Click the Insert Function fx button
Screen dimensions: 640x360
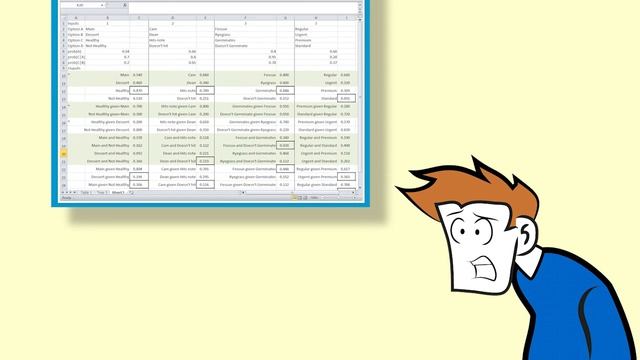coord(124,6)
